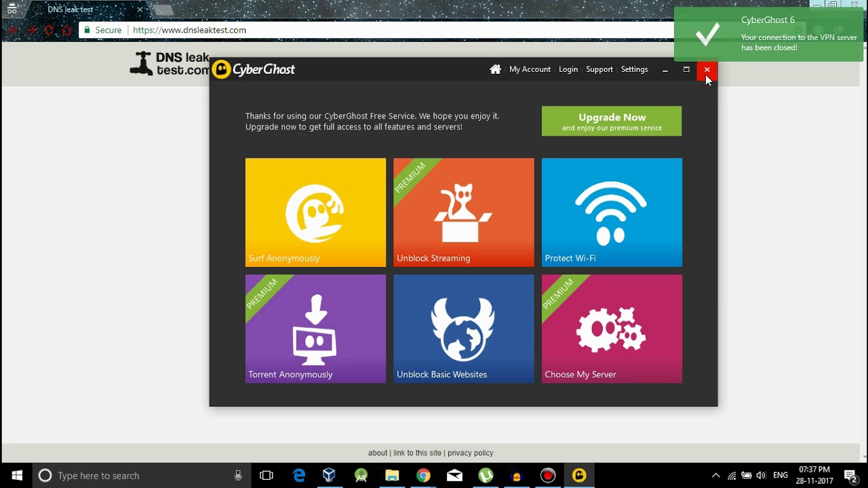Open My Account menu item

(530, 69)
